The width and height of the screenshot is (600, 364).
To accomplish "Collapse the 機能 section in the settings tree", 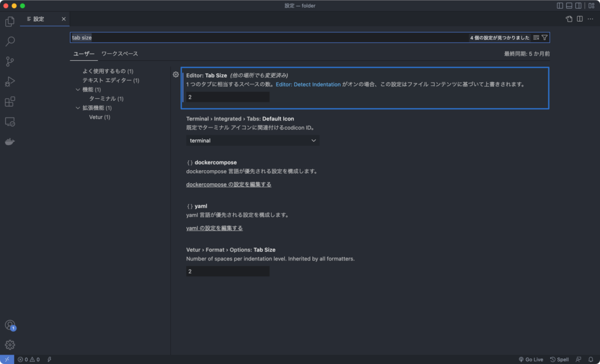I will pyautogui.click(x=78, y=90).
